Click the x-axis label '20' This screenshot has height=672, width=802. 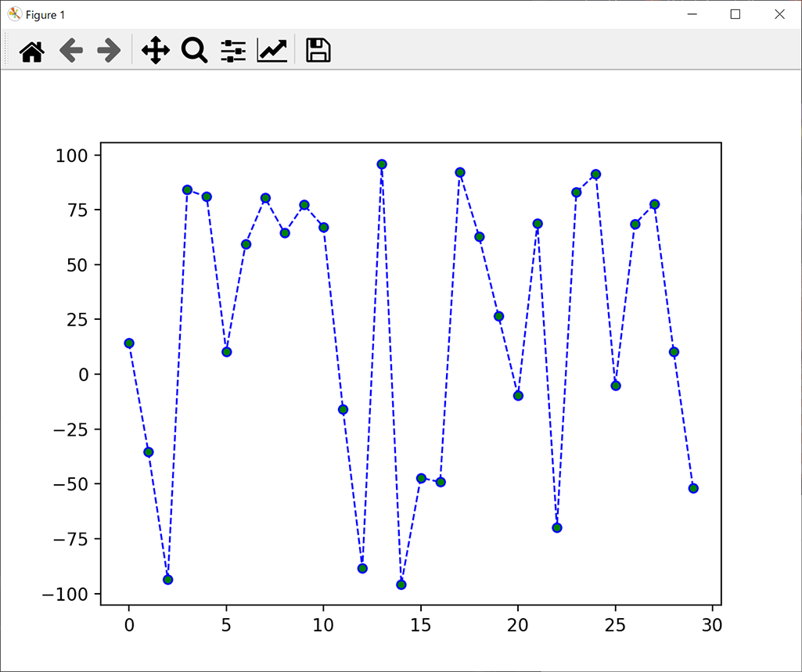(x=518, y=625)
